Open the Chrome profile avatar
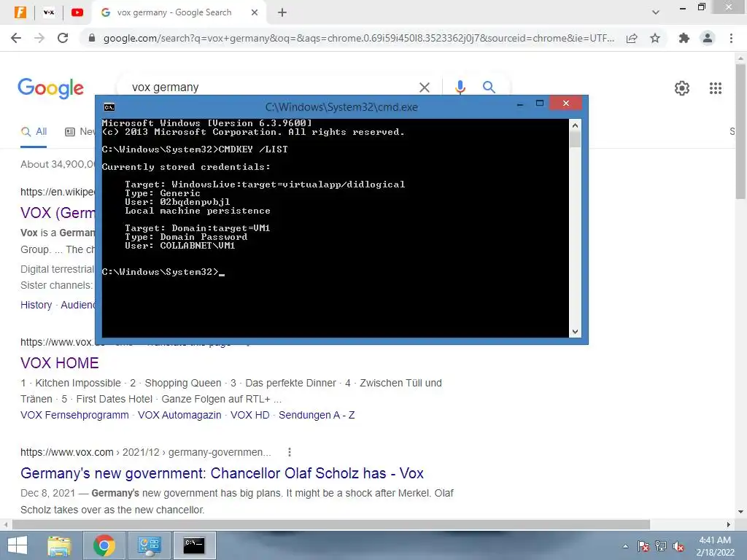Screen dimensions: 747x560 [x=708, y=38]
